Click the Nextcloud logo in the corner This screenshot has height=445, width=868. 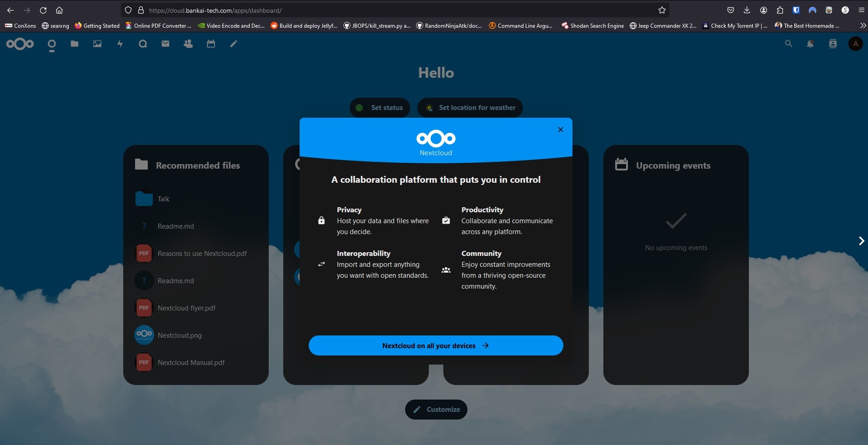19,44
